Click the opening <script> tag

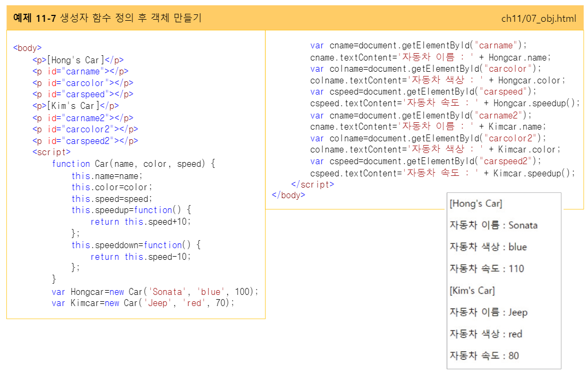pyautogui.click(x=52, y=152)
